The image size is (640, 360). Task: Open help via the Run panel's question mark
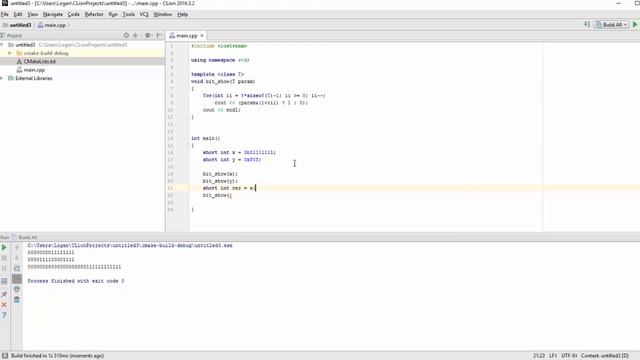(x=4, y=315)
